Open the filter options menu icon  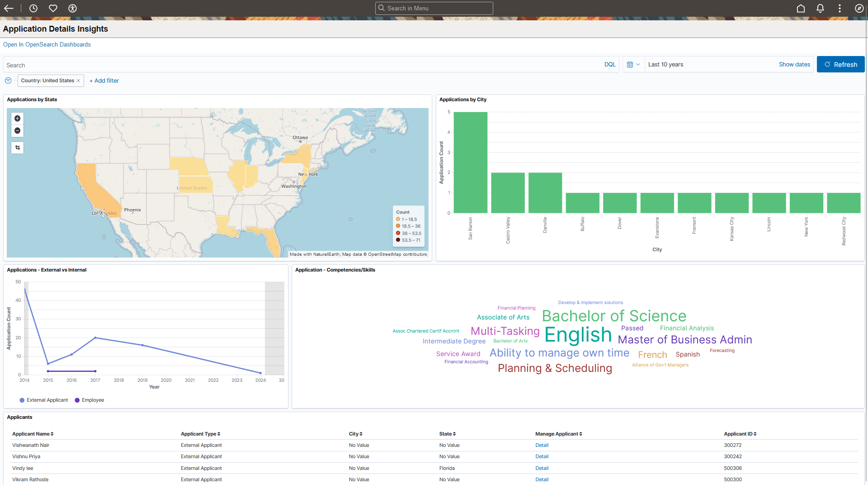pyautogui.click(x=8, y=80)
